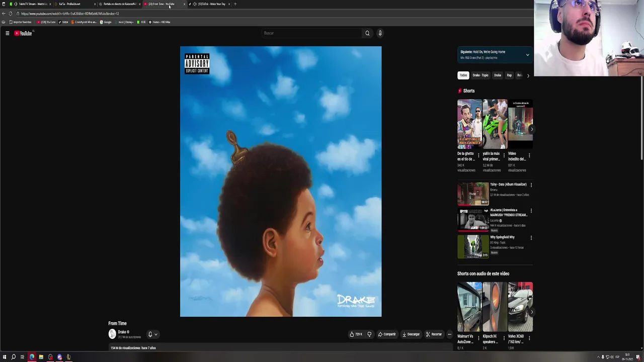Open Importar favoritos bookmark

pyautogui.click(x=20, y=22)
